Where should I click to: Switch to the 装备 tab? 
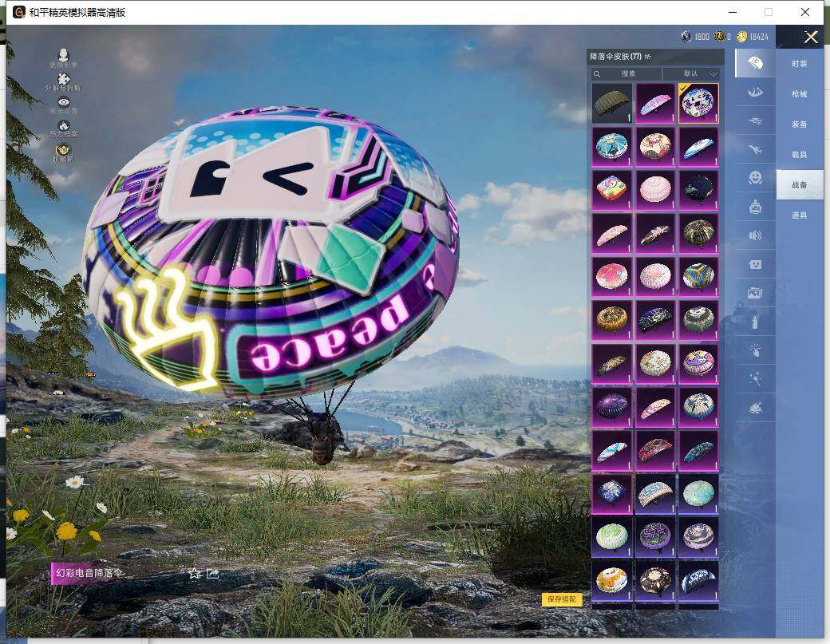800,124
